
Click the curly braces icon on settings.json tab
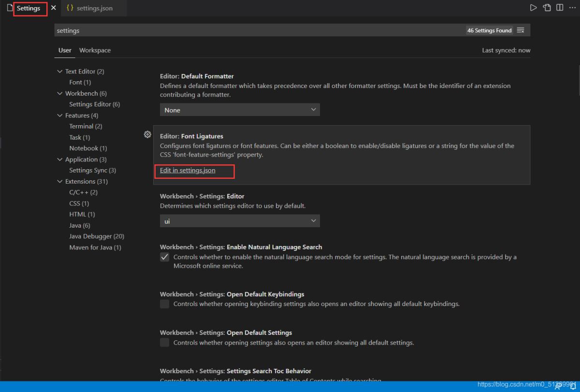(70, 8)
